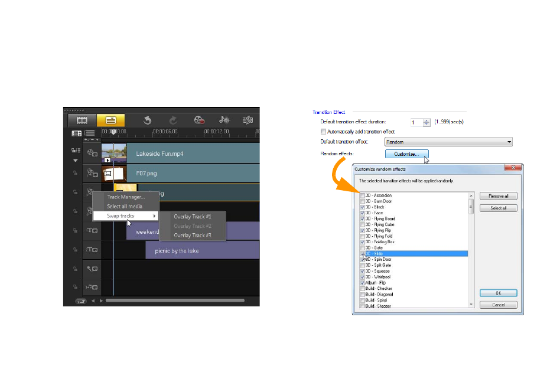Click Remove all button

point(498,196)
